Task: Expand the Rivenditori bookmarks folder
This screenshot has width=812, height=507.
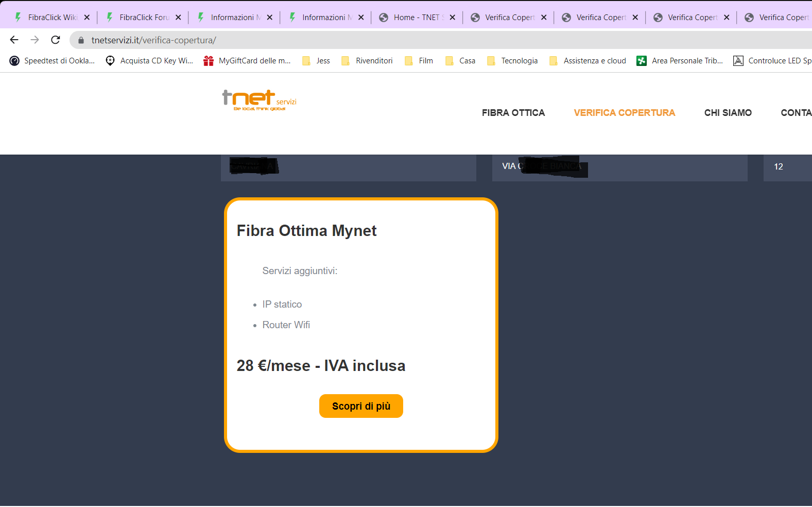Action: tap(367, 61)
